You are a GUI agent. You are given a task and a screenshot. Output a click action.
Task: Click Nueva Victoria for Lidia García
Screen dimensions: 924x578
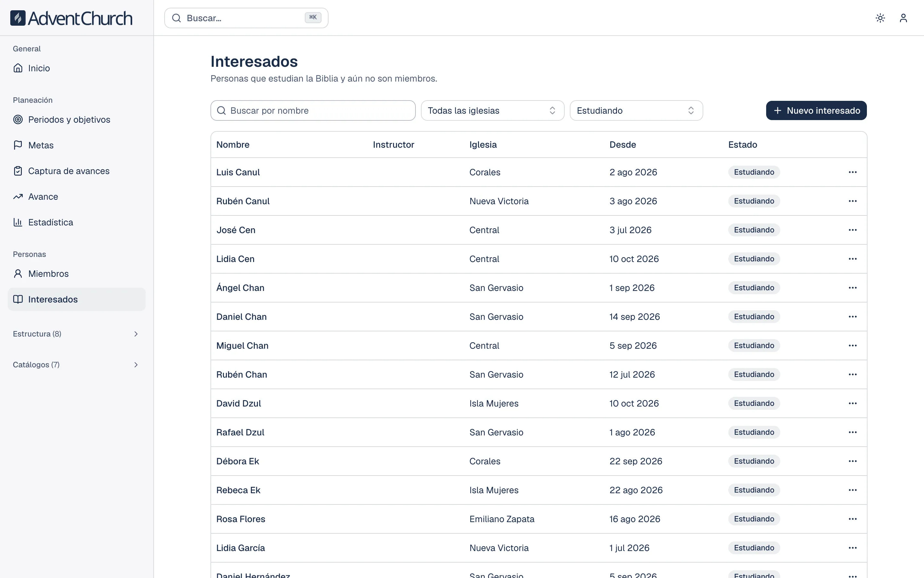[x=499, y=548]
